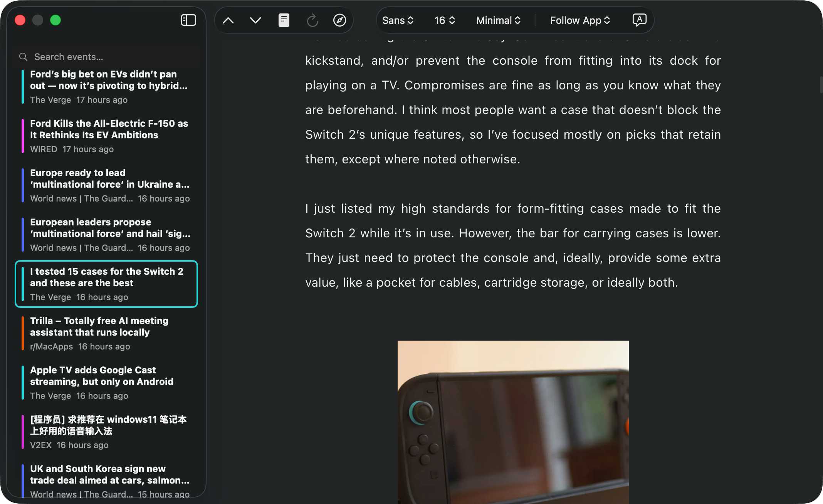Open European leaders propose multinational force article
This screenshot has width=823, height=504.
click(106, 235)
